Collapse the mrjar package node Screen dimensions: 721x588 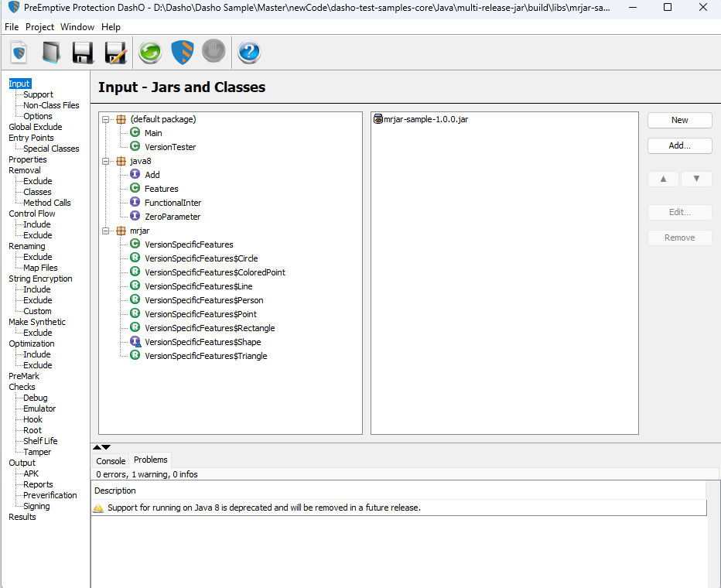click(106, 231)
